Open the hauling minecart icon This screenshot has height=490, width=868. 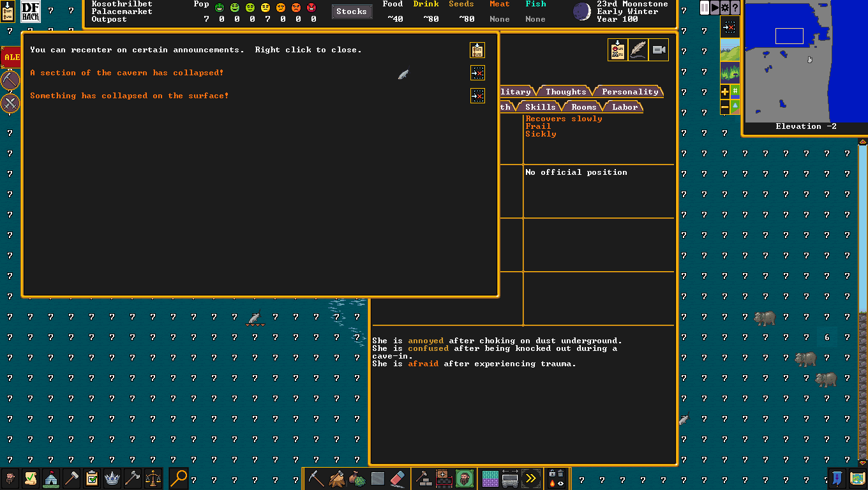pyautogui.click(x=510, y=478)
